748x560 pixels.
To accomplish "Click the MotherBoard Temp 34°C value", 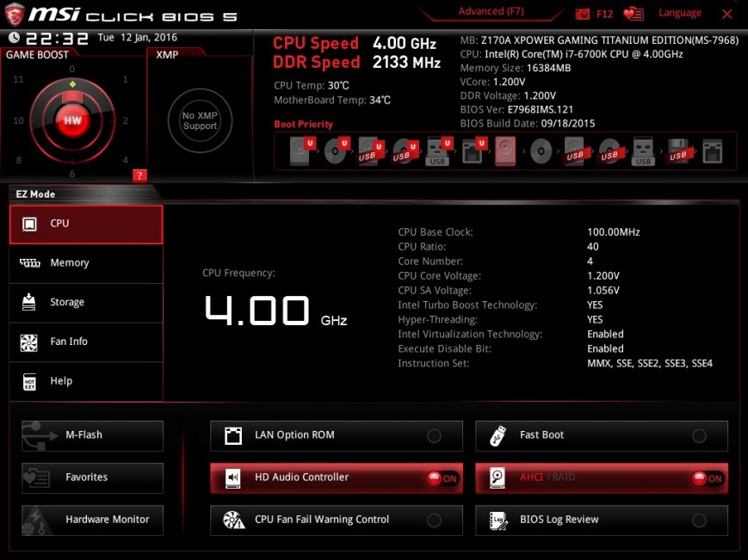I will click(380, 101).
